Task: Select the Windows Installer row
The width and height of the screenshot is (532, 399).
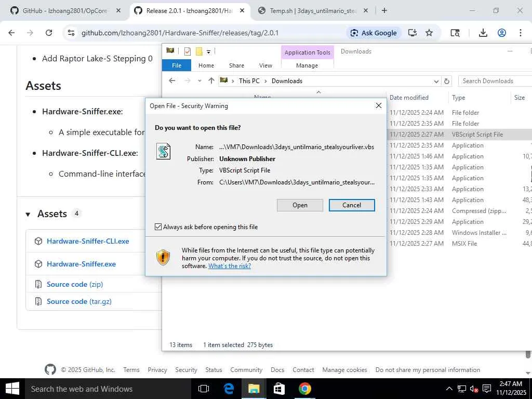Action: point(459,232)
